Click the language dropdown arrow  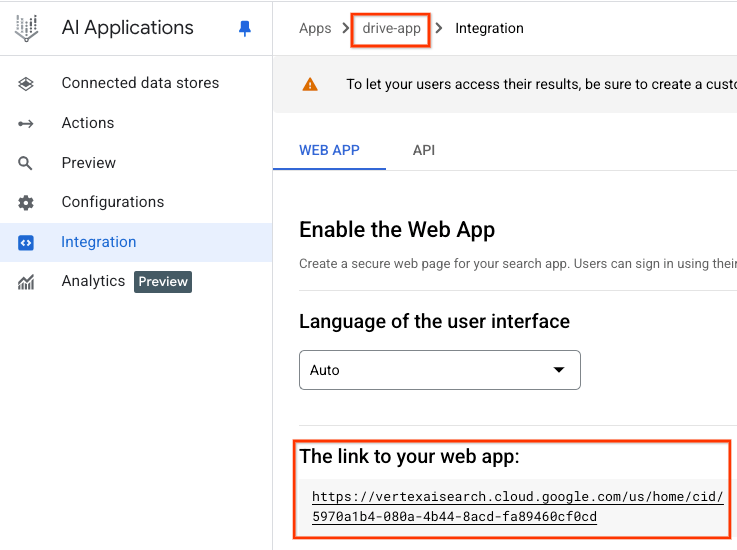(559, 370)
